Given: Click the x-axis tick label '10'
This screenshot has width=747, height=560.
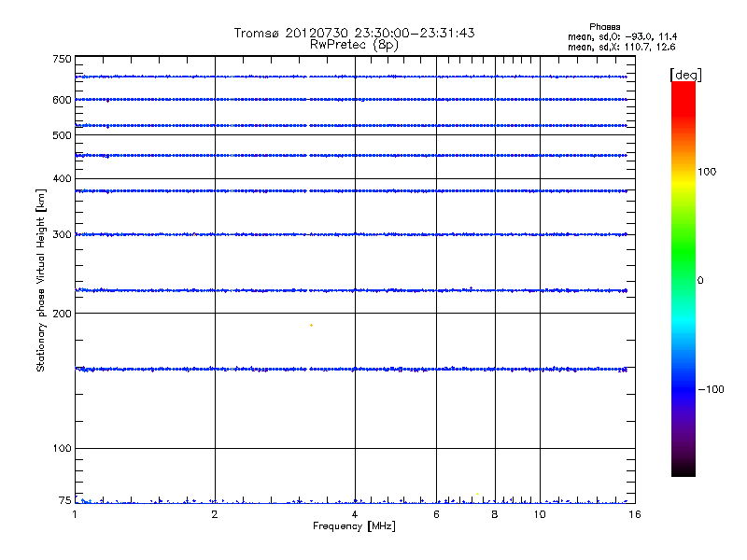Looking at the screenshot, I should pos(540,514).
